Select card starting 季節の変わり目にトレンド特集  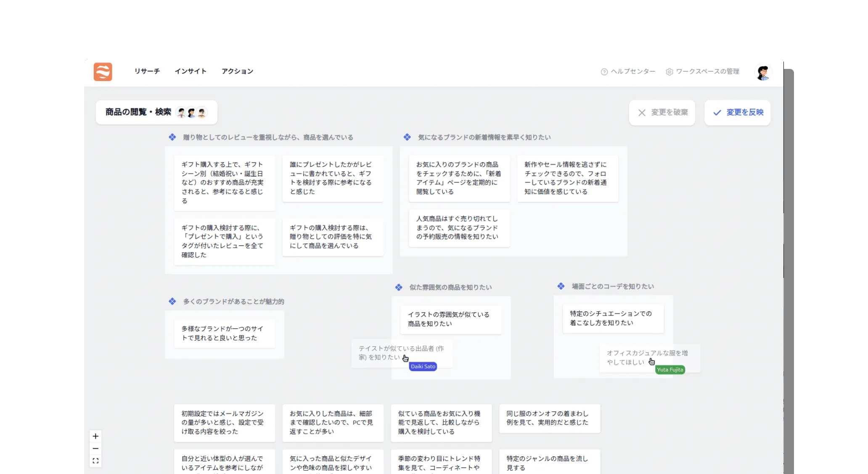coord(441,462)
